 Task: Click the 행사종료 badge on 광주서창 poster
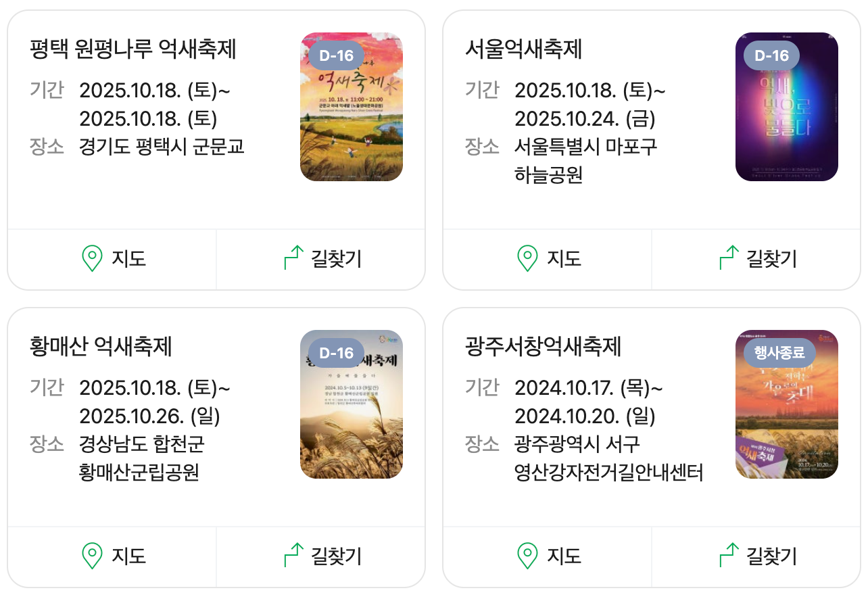pyautogui.click(x=780, y=353)
